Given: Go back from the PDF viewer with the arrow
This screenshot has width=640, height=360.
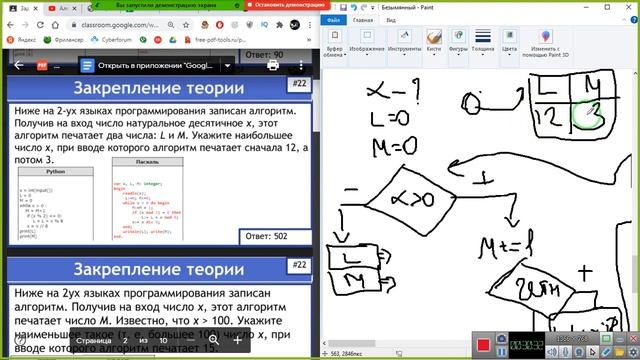Looking at the screenshot, I should [x=19, y=65].
